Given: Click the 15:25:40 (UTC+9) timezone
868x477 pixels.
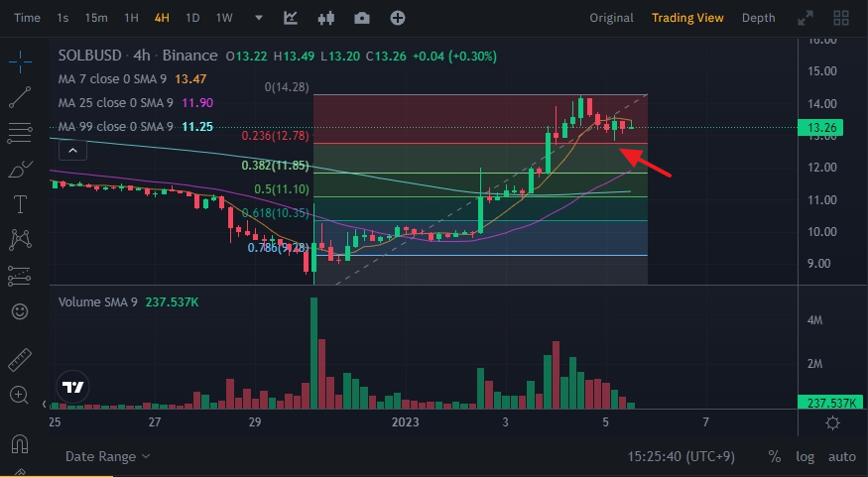Looking at the screenshot, I should [x=681, y=456].
